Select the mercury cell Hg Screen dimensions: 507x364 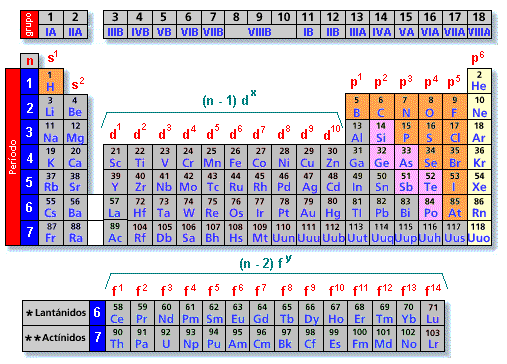point(333,207)
